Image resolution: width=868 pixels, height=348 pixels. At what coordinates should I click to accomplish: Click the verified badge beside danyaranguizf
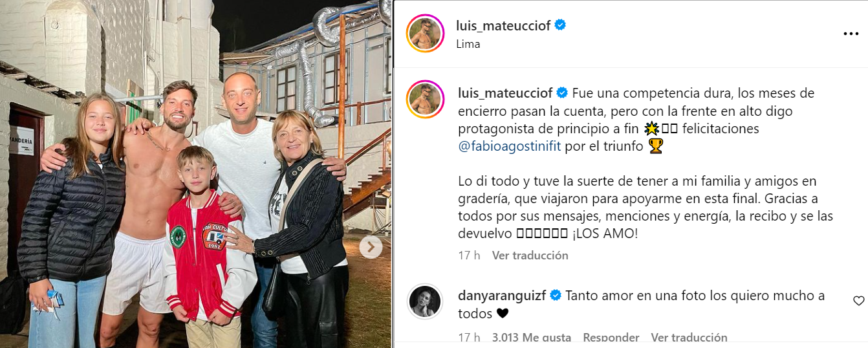point(556,296)
